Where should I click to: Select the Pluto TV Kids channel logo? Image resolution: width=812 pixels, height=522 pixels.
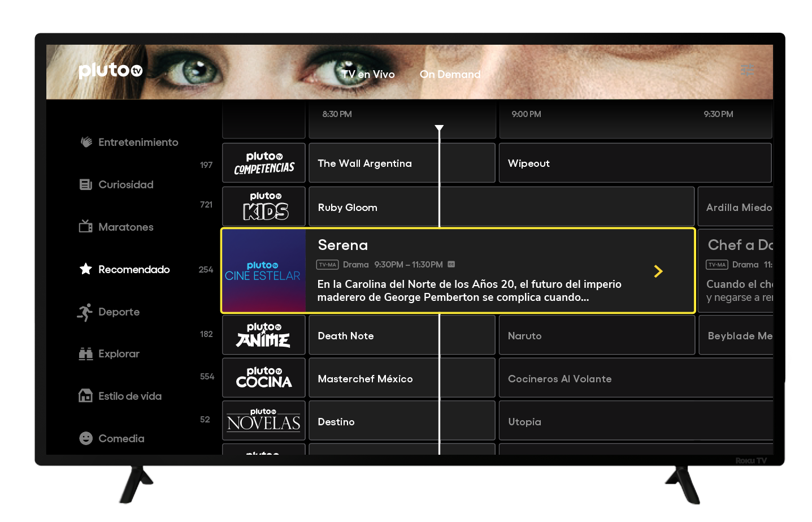click(264, 206)
